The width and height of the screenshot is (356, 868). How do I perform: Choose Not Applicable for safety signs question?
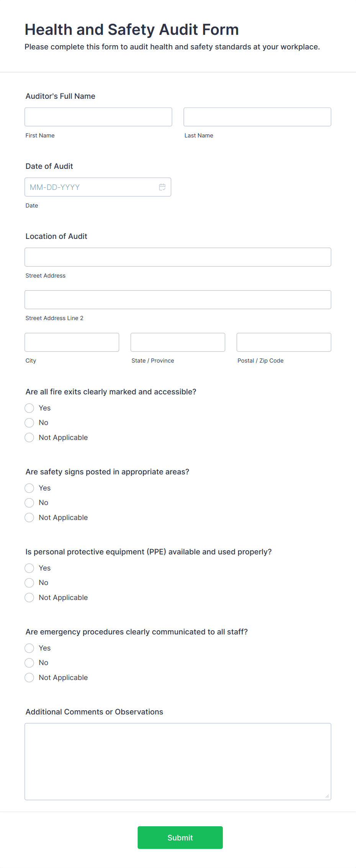[x=29, y=517]
